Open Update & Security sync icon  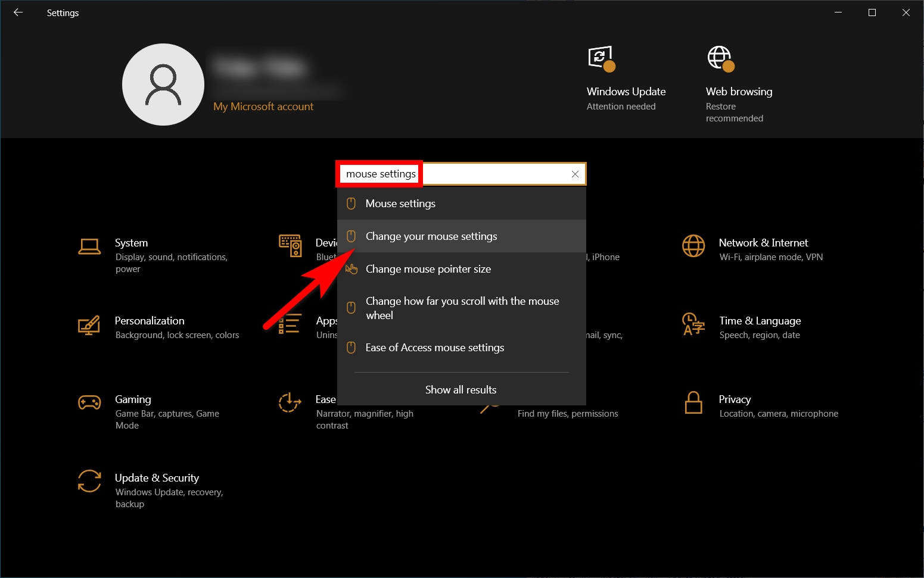[x=89, y=481]
